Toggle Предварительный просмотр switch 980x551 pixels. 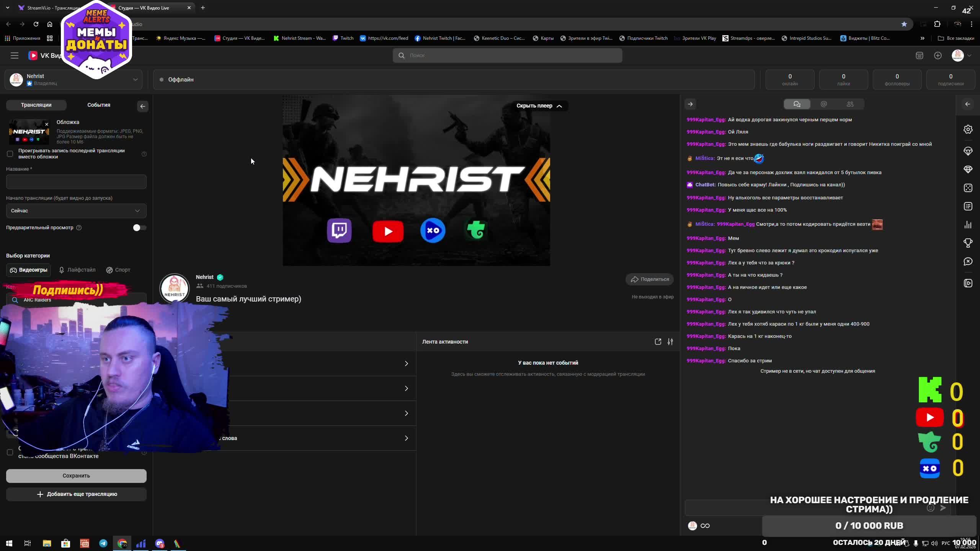click(139, 228)
